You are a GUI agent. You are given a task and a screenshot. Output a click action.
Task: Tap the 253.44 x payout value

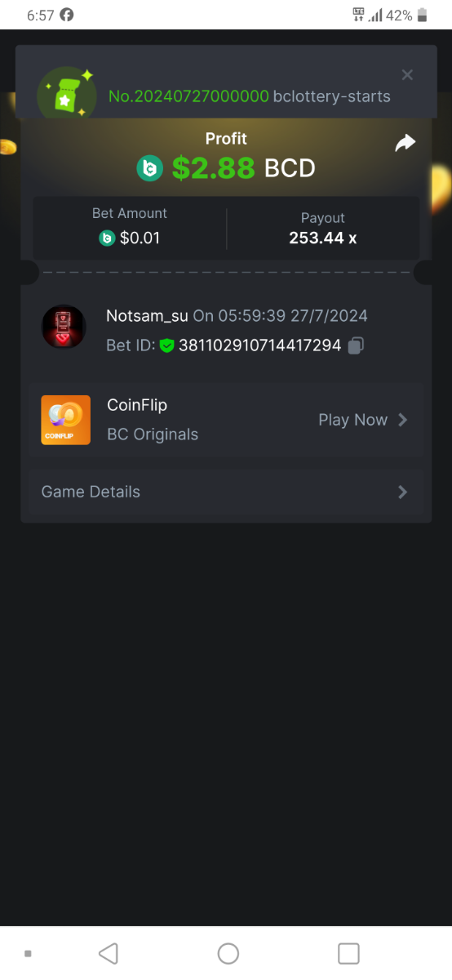pyautogui.click(x=323, y=238)
